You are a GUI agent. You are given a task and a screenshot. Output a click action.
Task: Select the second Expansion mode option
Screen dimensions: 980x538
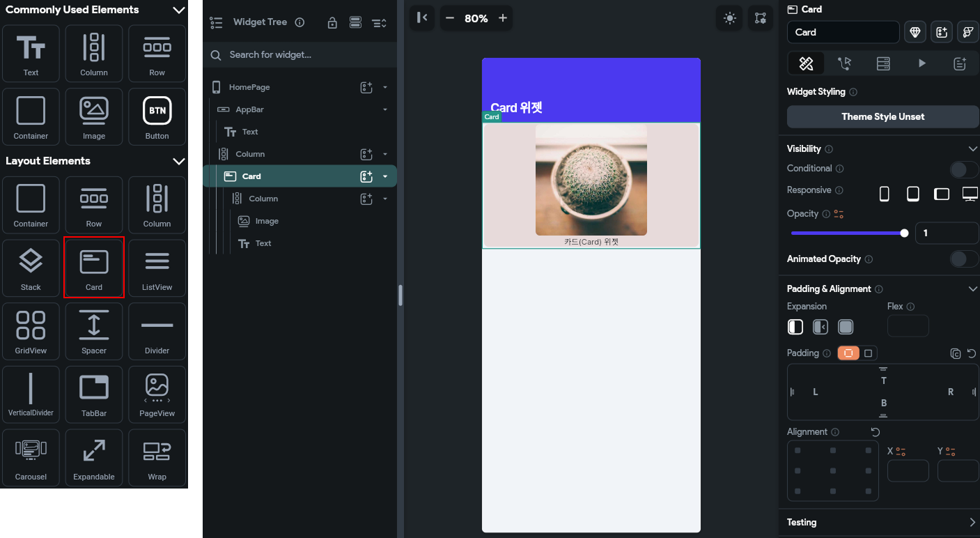coord(820,327)
